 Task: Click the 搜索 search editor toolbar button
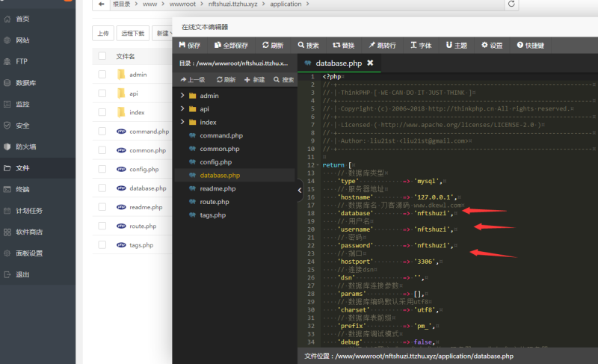click(308, 46)
